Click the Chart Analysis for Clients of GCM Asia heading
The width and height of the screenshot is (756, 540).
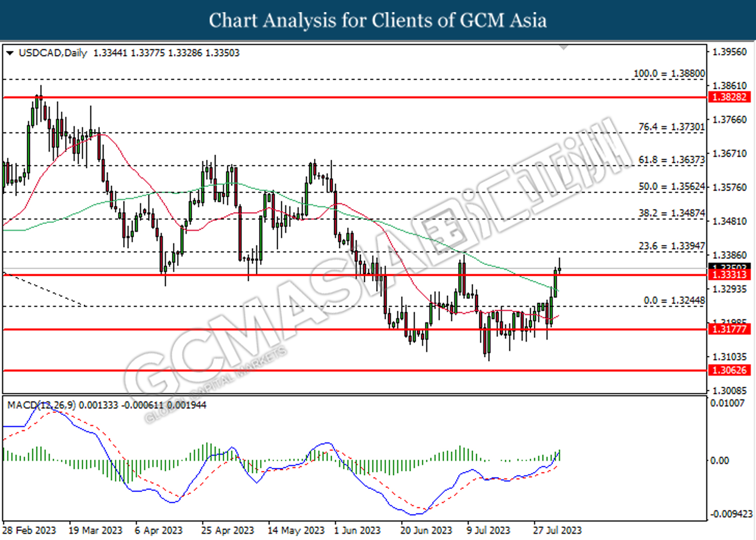coord(378,21)
